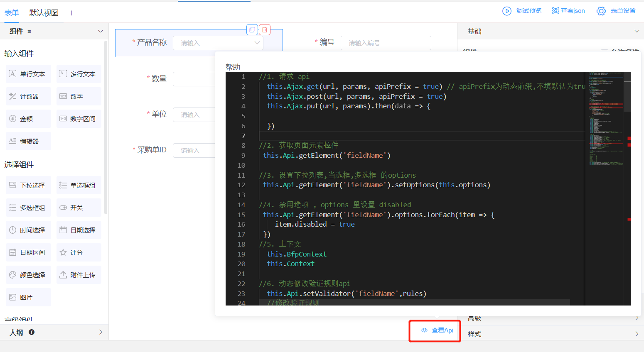Click the copy icon above the product name field

point(252,30)
